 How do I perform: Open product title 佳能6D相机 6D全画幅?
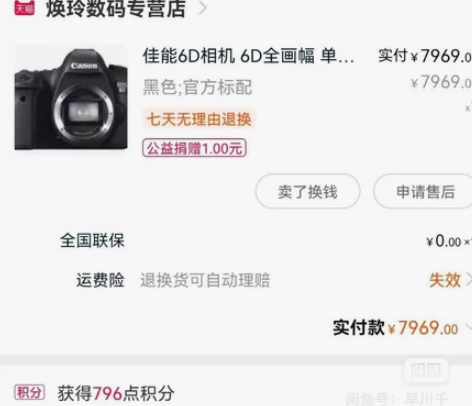[248, 56]
